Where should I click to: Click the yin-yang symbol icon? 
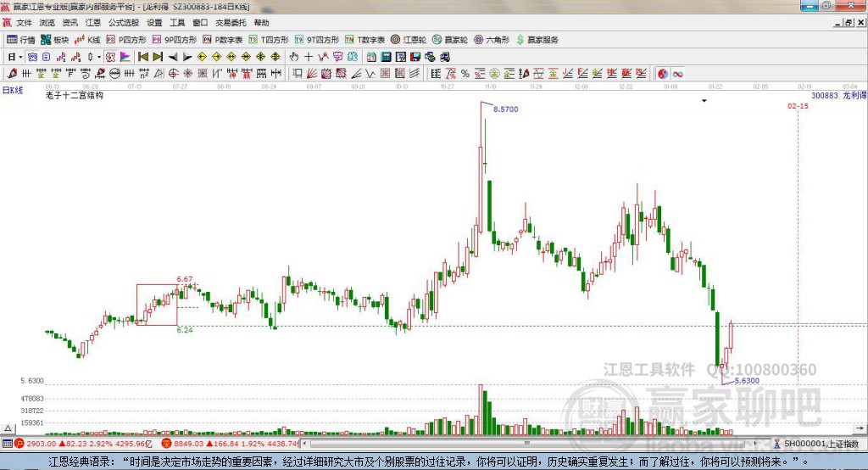point(662,73)
